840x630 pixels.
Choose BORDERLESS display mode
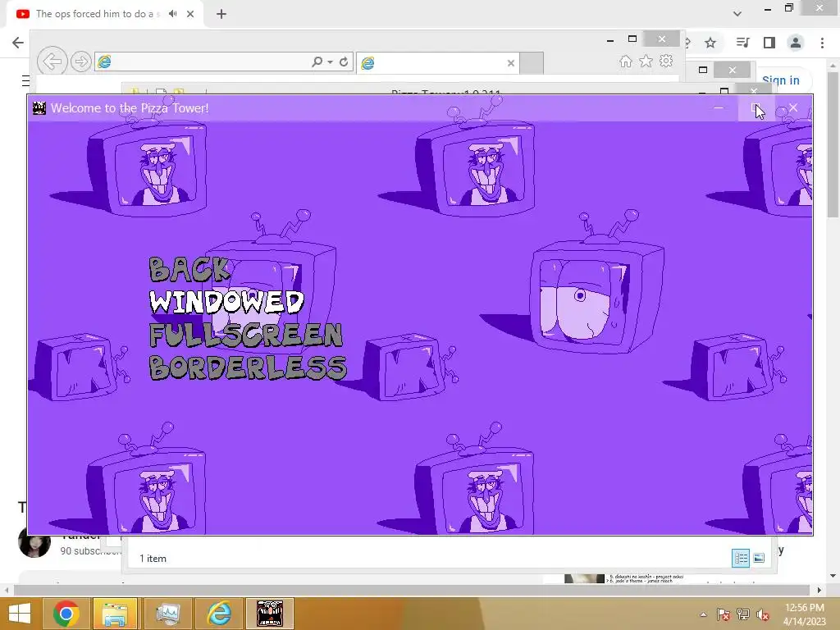(248, 367)
